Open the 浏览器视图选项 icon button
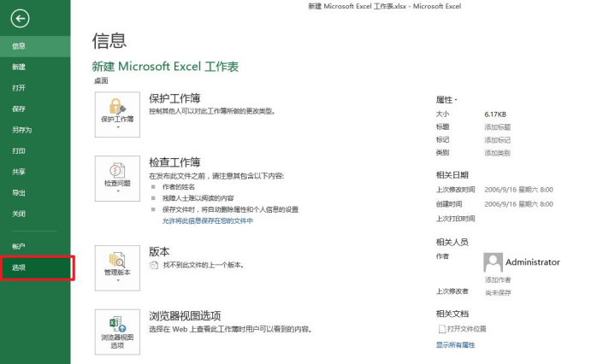This screenshot has width=615, height=364. coord(117,332)
